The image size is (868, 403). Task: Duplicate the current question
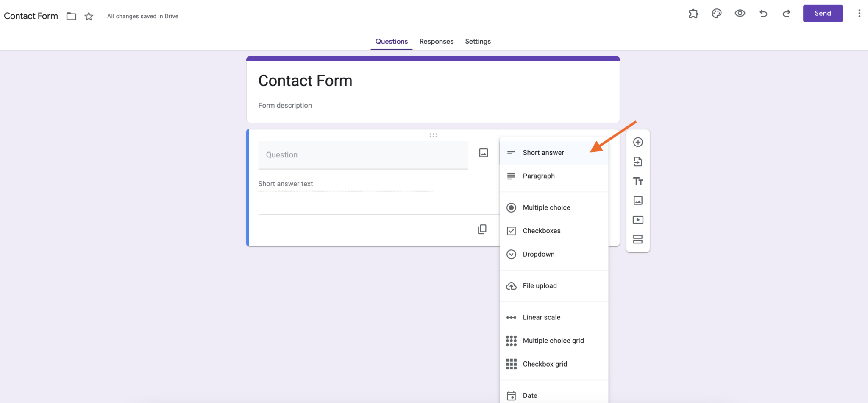482,229
